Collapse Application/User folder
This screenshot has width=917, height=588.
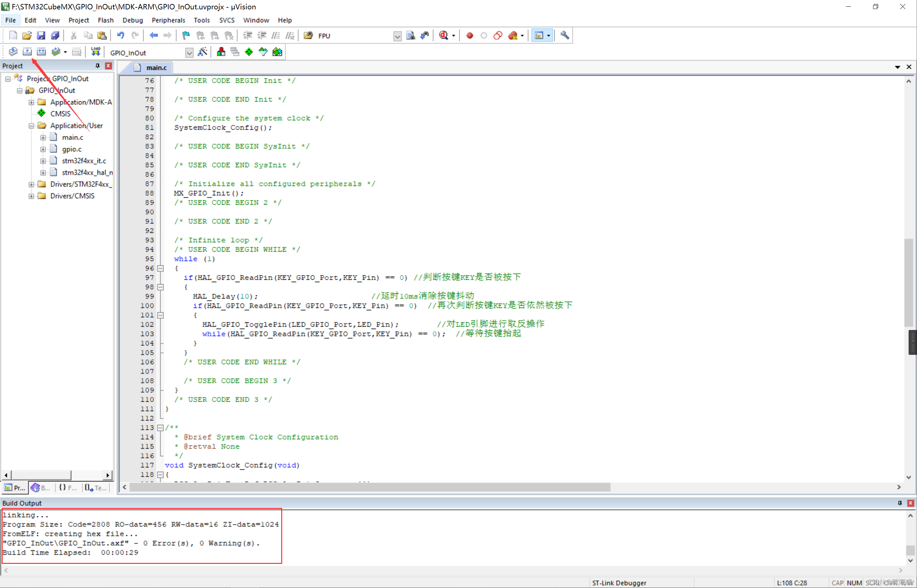click(31, 126)
